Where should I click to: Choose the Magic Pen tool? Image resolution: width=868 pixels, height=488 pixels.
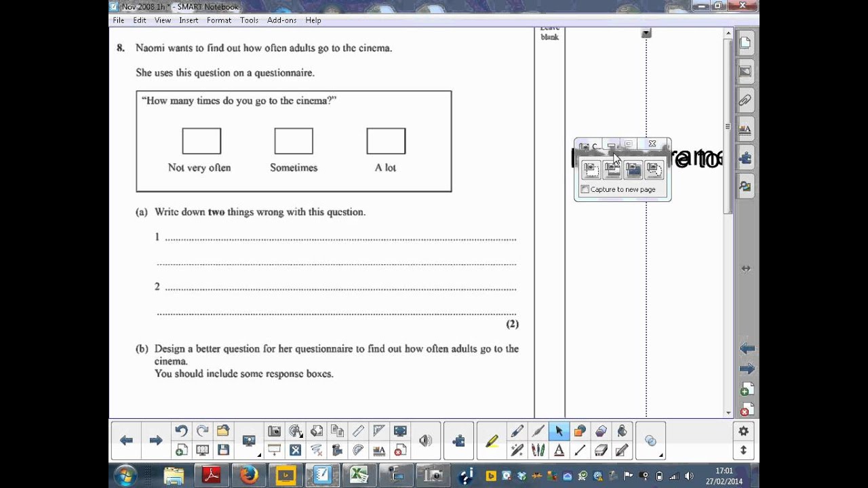[x=517, y=450]
